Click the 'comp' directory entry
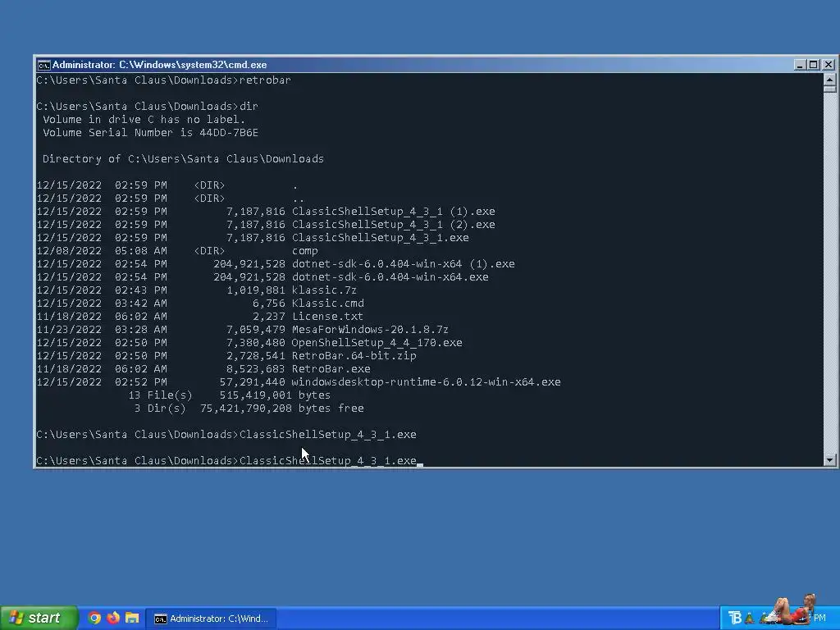 click(x=305, y=251)
